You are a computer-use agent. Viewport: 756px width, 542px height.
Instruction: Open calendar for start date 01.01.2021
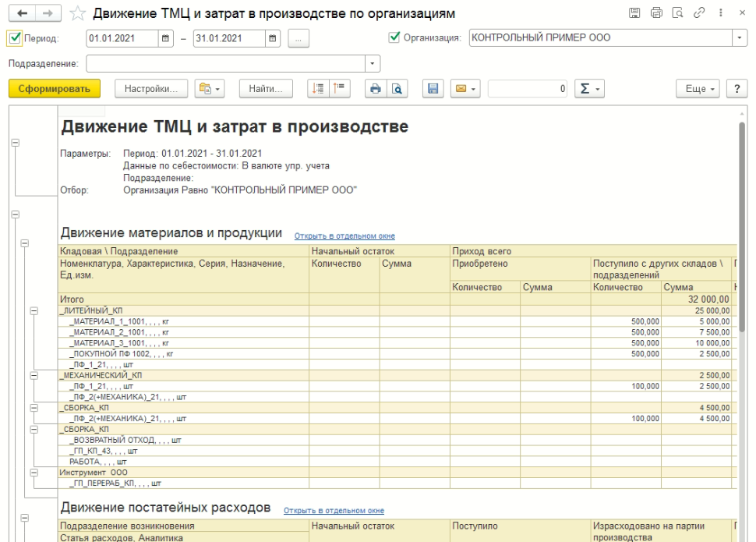[x=164, y=37]
